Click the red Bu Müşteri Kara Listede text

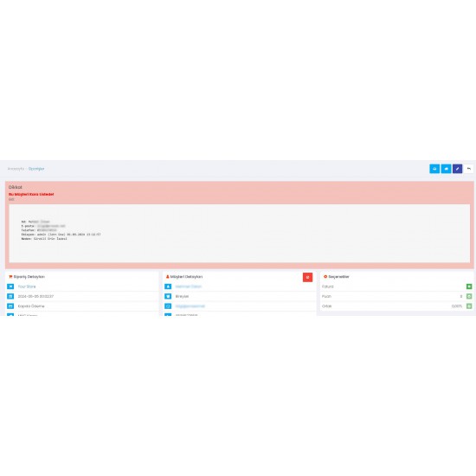pyautogui.click(x=31, y=194)
